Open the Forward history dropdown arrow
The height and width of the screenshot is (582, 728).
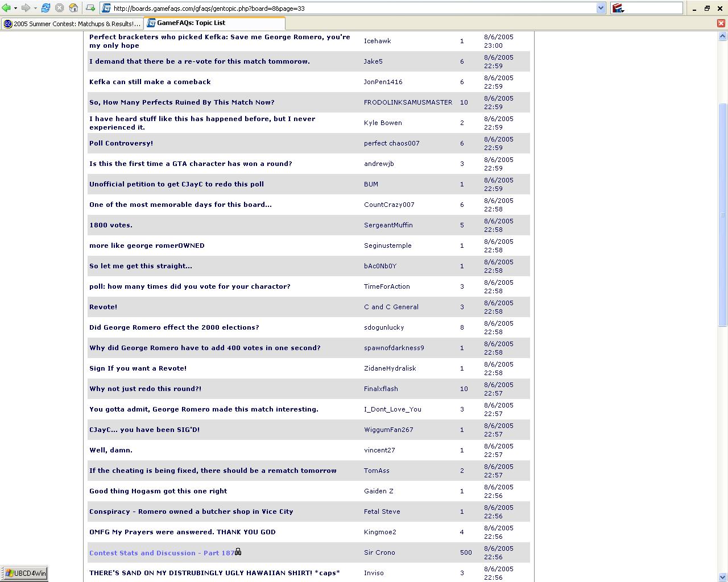(x=35, y=8)
